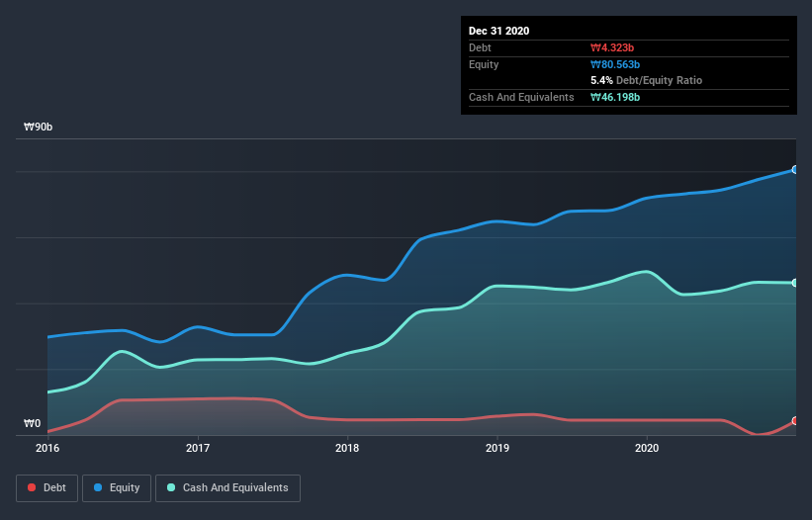812x520 pixels.
Task: Click the ₩0 y-axis label
Action: [32, 423]
